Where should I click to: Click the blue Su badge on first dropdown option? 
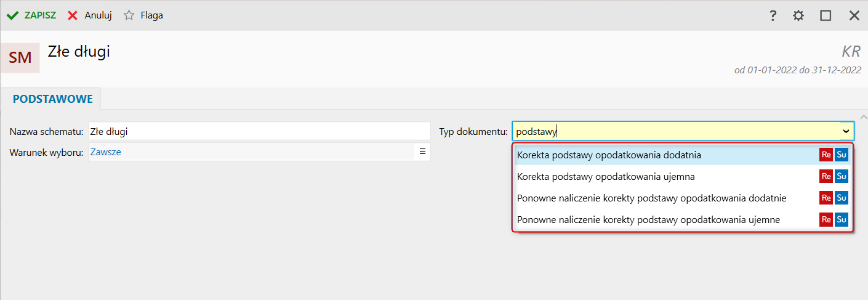842,155
